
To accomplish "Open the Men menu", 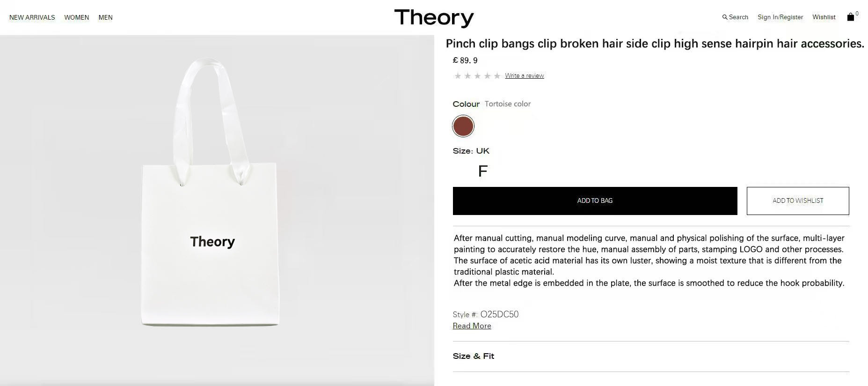I will point(105,17).
